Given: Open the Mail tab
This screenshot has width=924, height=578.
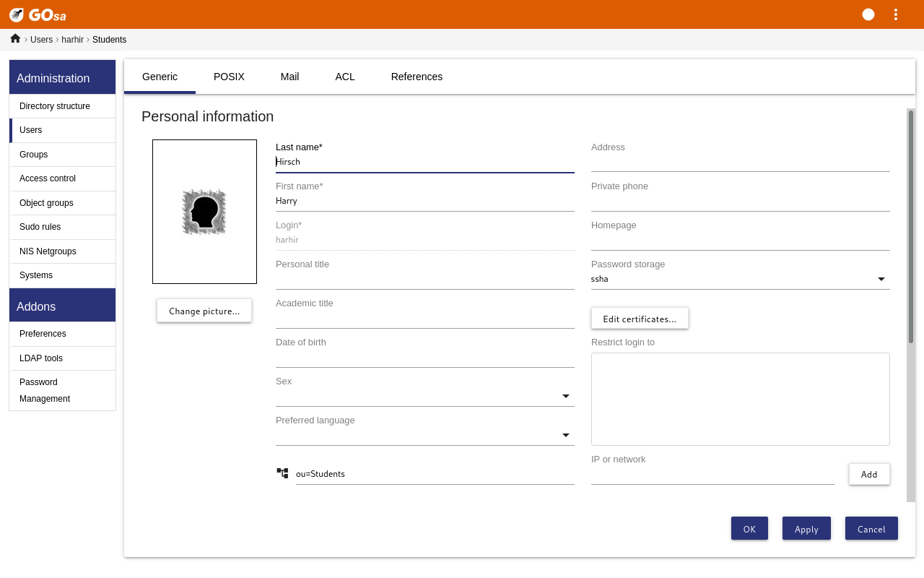Looking at the screenshot, I should tap(289, 77).
